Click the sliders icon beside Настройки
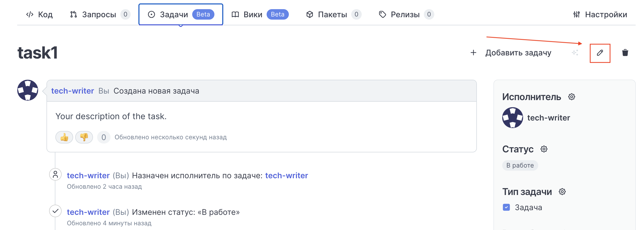The height and width of the screenshot is (230, 644). tap(577, 14)
